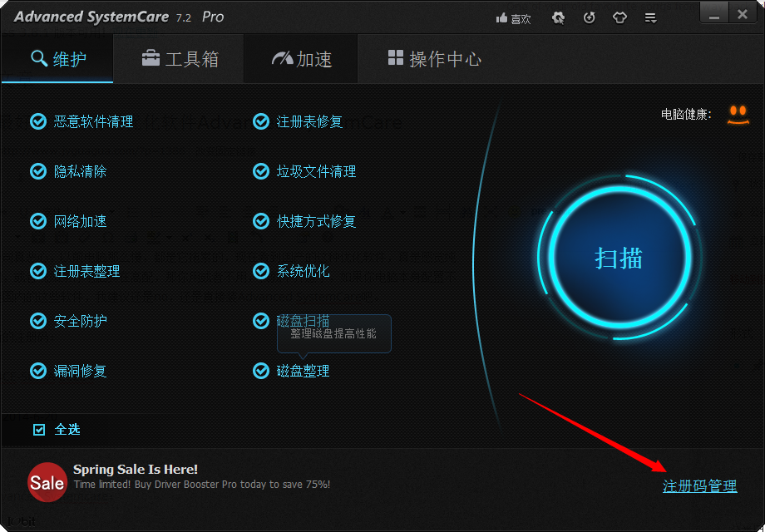
Task: Open the skin T-shirt icon
Action: [619, 18]
